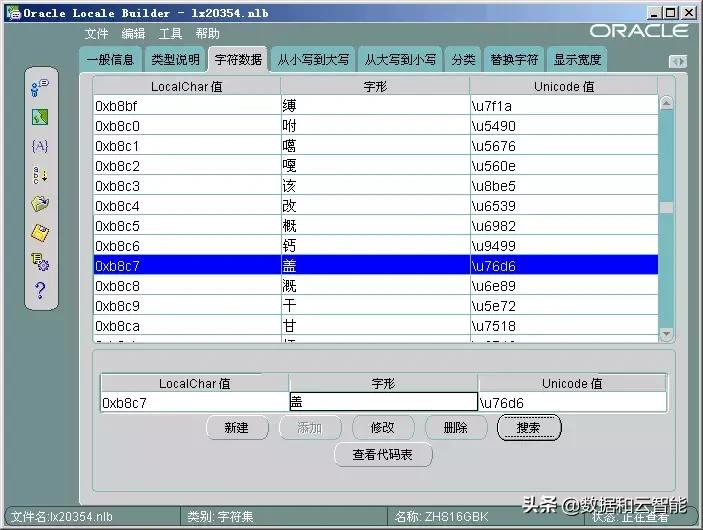The width and height of the screenshot is (703, 530).
Task: Open the 替换字符 tab
Action: coord(514,59)
